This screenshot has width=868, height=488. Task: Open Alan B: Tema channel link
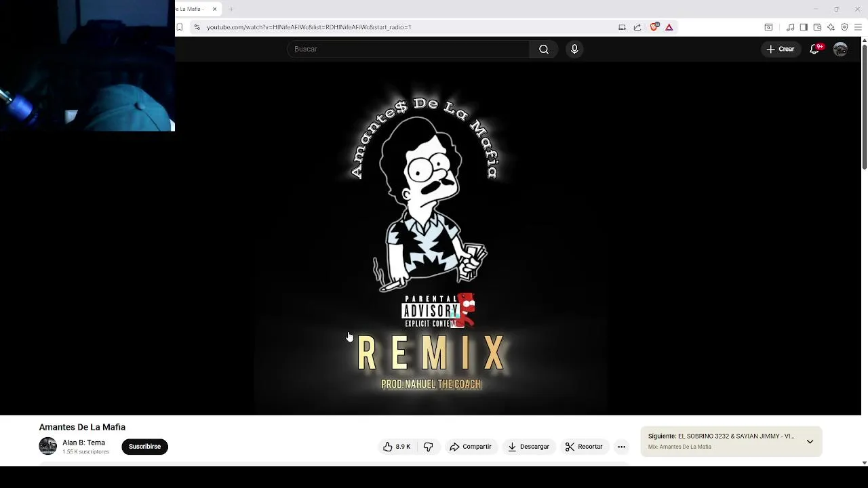(83, 443)
